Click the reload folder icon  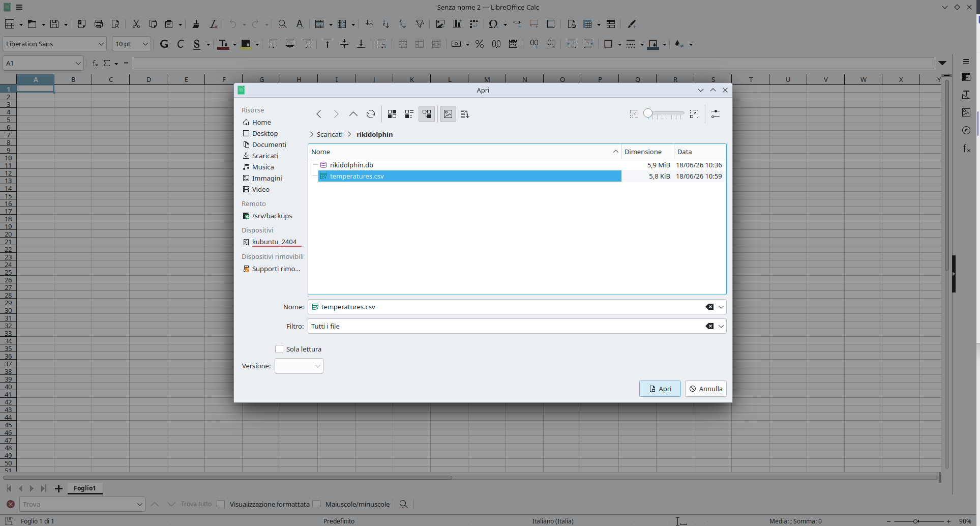tap(371, 114)
